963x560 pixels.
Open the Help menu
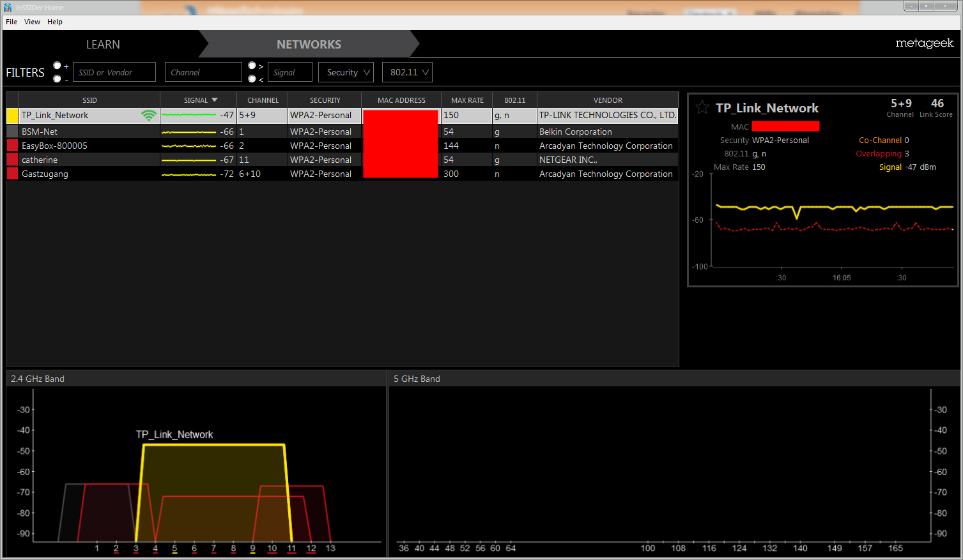[x=55, y=22]
